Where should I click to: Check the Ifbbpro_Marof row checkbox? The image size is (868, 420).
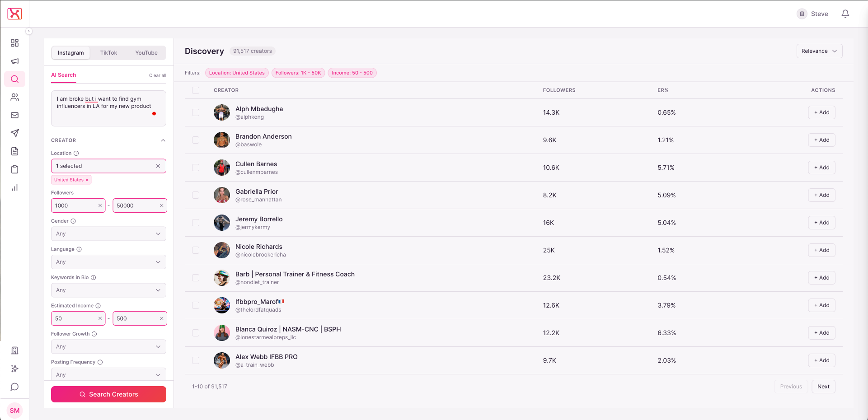pyautogui.click(x=196, y=305)
